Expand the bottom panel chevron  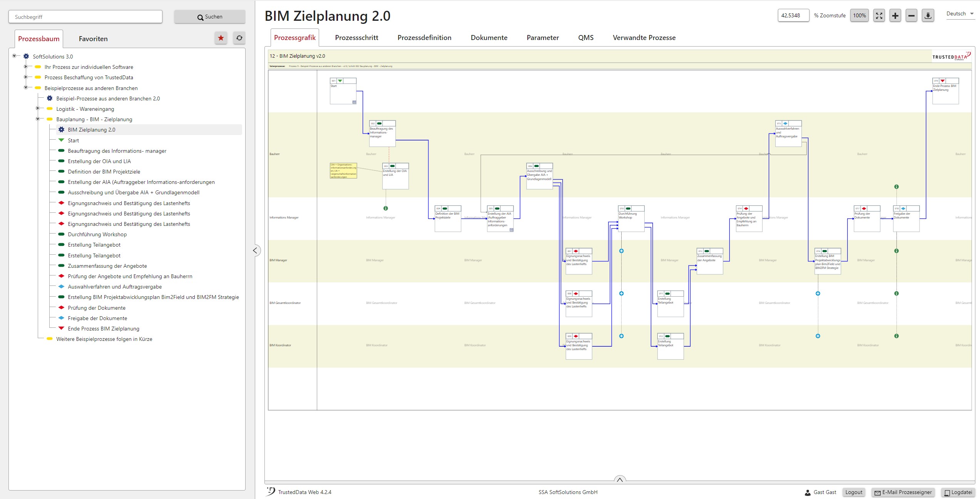pos(620,480)
